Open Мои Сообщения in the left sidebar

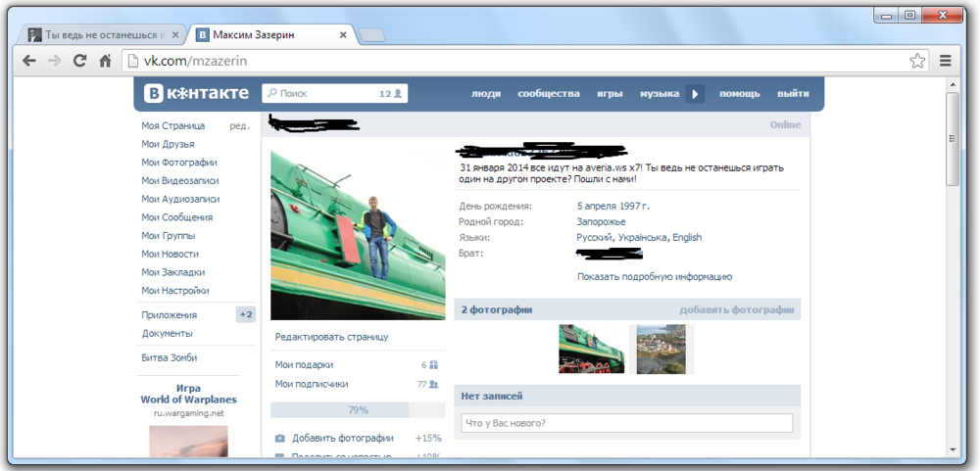pyautogui.click(x=176, y=217)
